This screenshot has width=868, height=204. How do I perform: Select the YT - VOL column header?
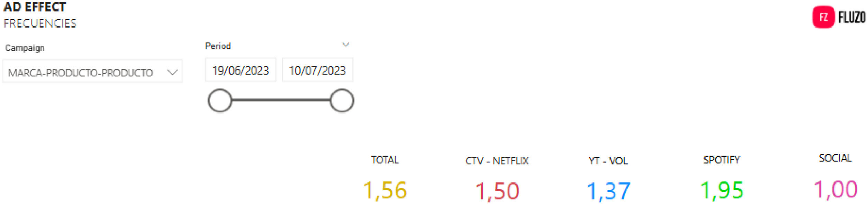608,161
